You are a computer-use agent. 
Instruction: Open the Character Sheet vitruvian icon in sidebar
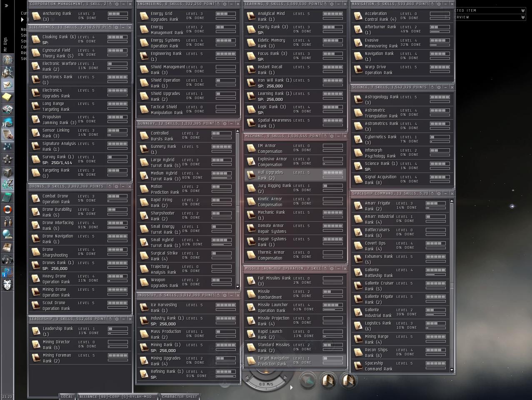(7, 60)
